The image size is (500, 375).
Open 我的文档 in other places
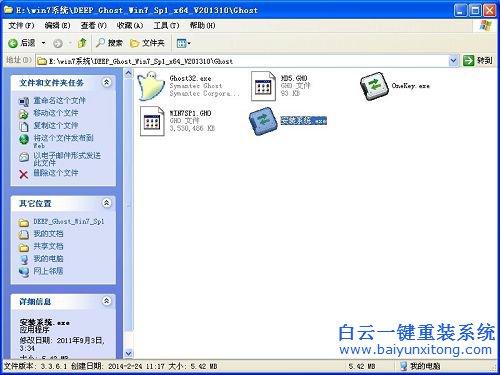click(48, 234)
